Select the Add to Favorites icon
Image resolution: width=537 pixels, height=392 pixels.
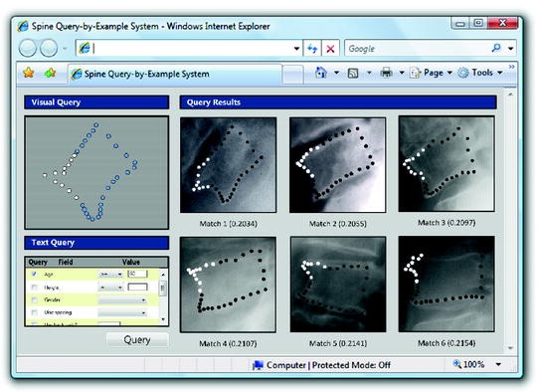(50, 73)
